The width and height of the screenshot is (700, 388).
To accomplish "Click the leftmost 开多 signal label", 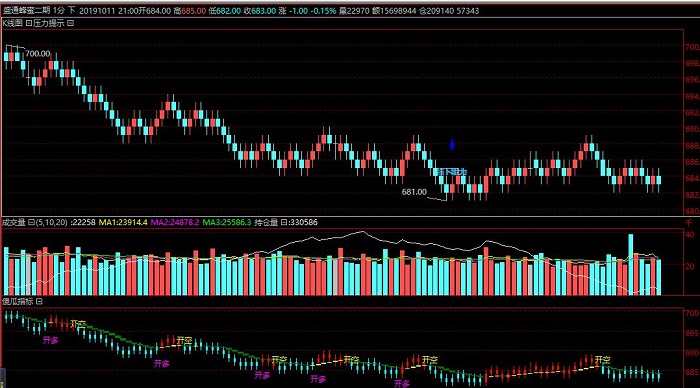I will (x=50, y=340).
